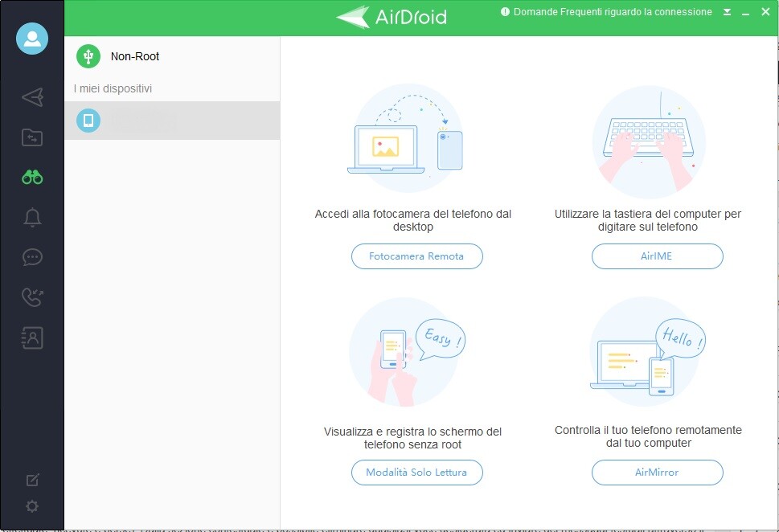Open the Files manager folder icon

(x=31, y=137)
